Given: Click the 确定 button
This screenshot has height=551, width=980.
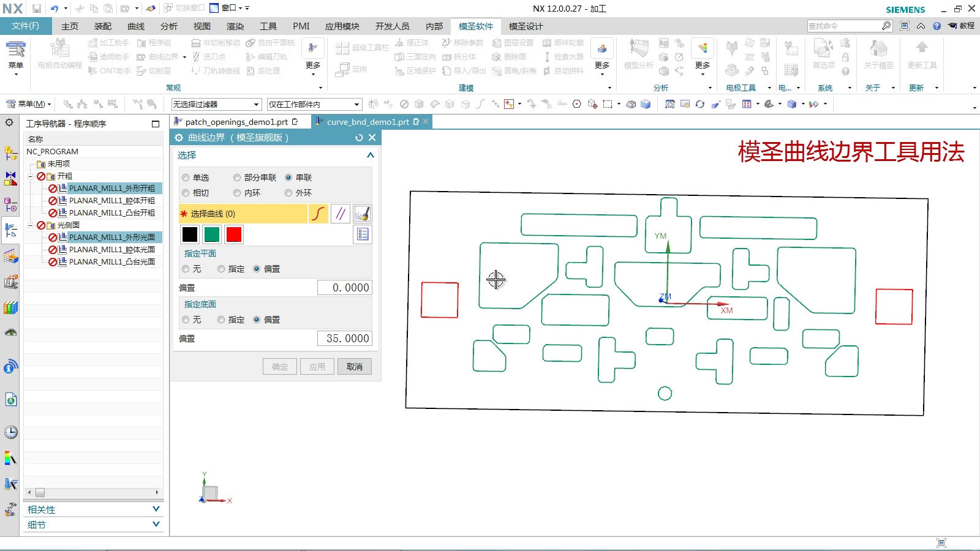Looking at the screenshot, I should pyautogui.click(x=280, y=367).
